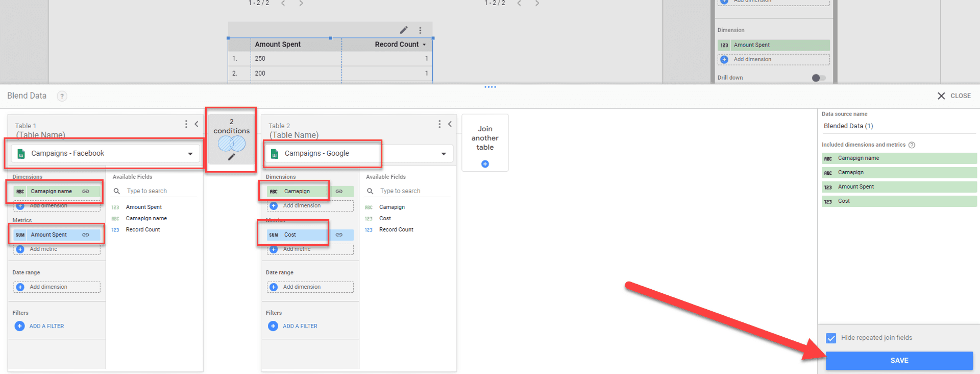Select Cost in Table 2 available fields
The width and height of the screenshot is (980, 374).
pos(385,219)
